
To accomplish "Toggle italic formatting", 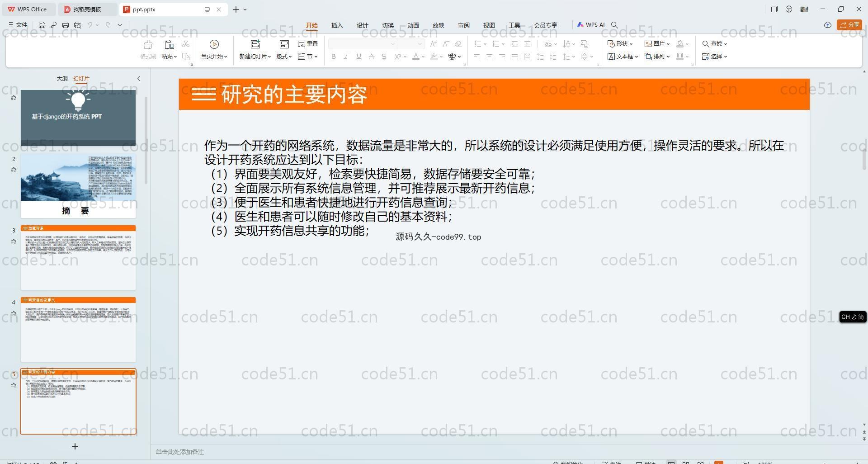I will pyautogui.click(x=346, y=57).
